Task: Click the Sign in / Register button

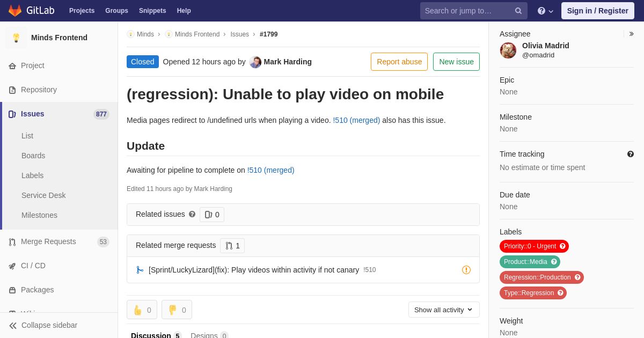Action: (598, 11)
